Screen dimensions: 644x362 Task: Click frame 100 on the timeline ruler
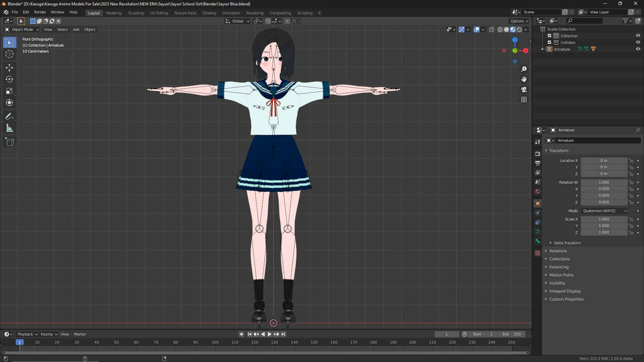click(215, 342)
